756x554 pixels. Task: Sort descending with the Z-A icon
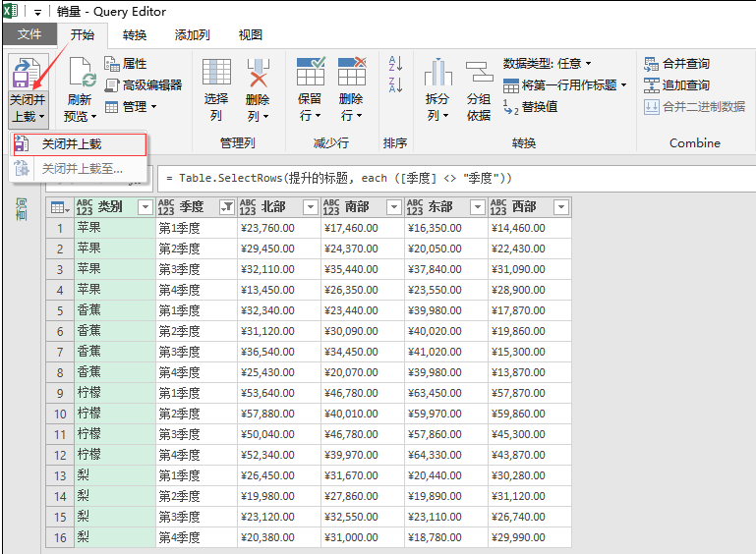[x=395, y=84]
